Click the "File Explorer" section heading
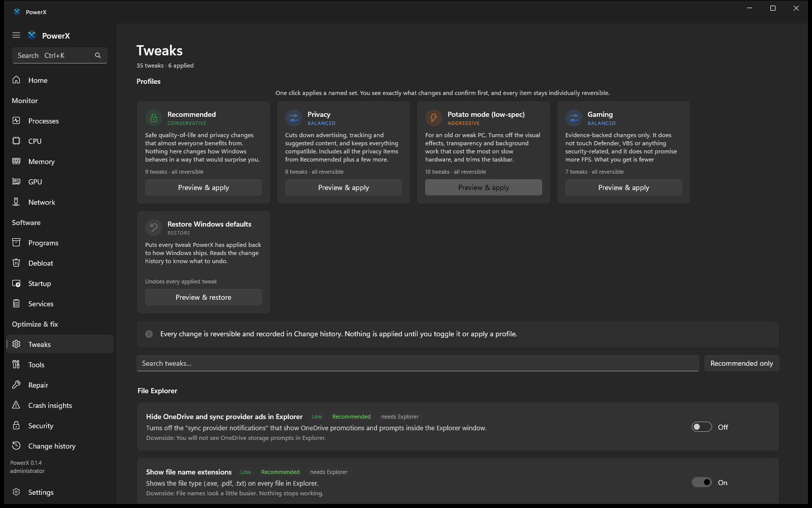This screenshot has height=508, width=812. (157, 391)
